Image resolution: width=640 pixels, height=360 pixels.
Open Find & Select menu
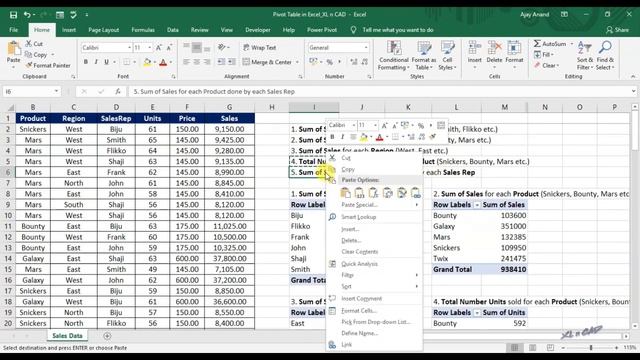coord(605,56)
